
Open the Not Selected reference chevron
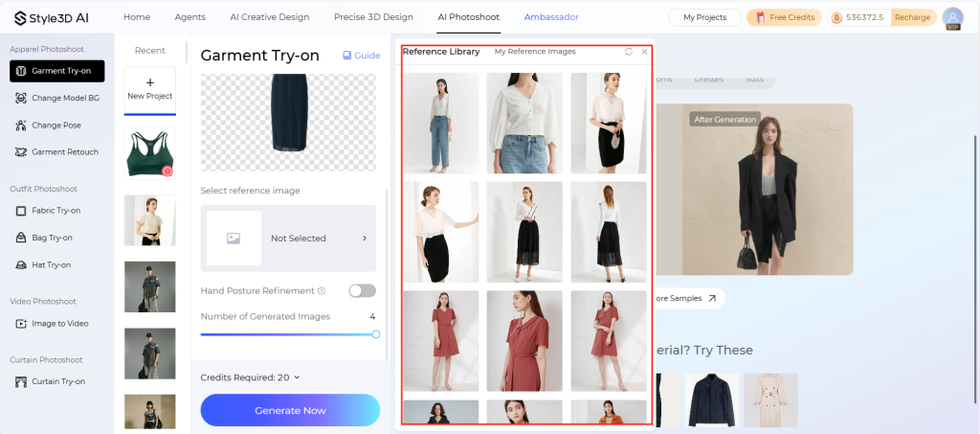365,239
